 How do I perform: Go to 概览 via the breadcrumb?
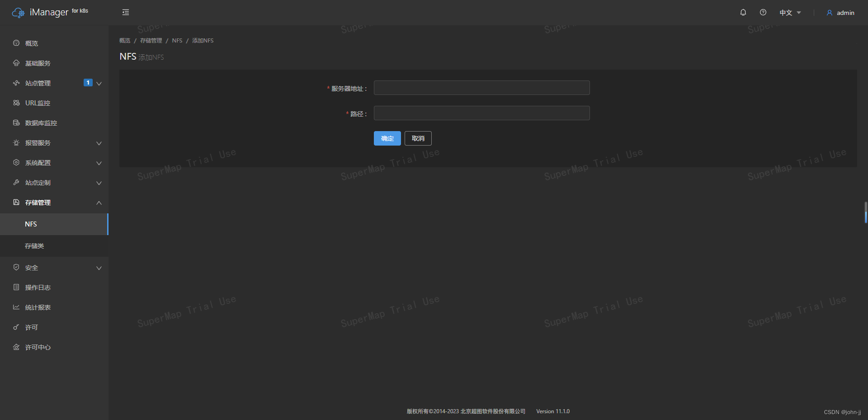[x=125, y=40]
